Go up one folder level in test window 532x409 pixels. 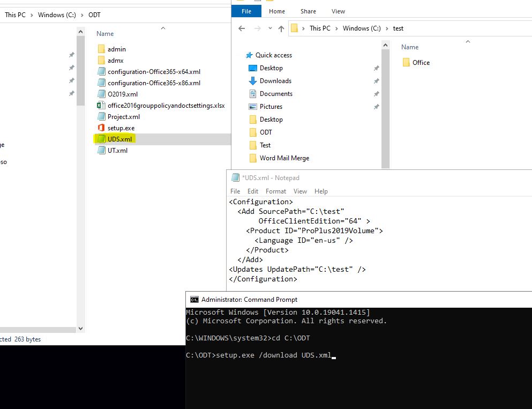click(x=281, y=28)
